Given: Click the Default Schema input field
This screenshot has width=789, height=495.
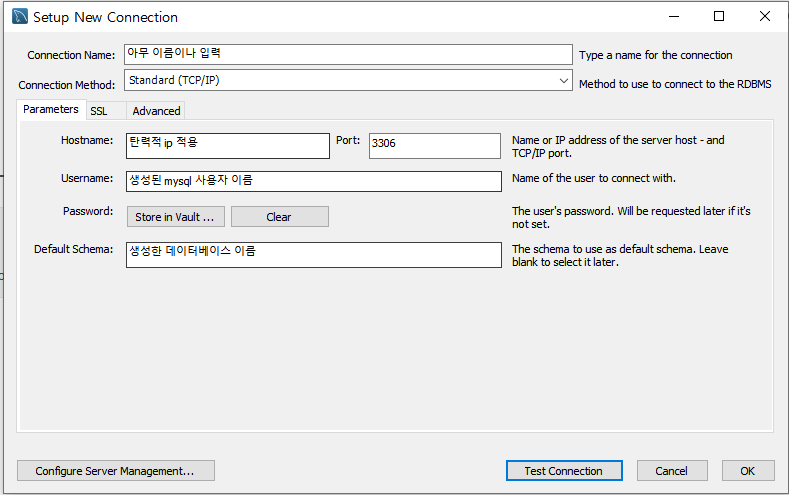Looking at the screenshot, I should tap(314, 255).
